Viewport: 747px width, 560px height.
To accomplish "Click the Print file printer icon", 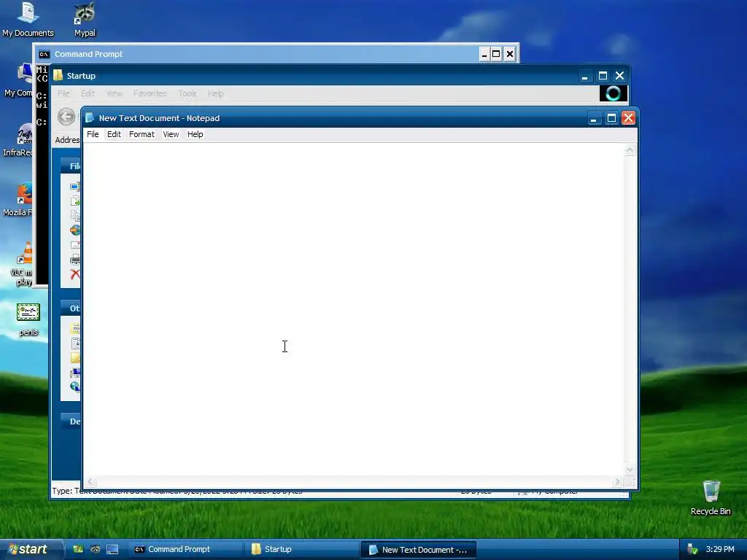I will pos(75,260).
